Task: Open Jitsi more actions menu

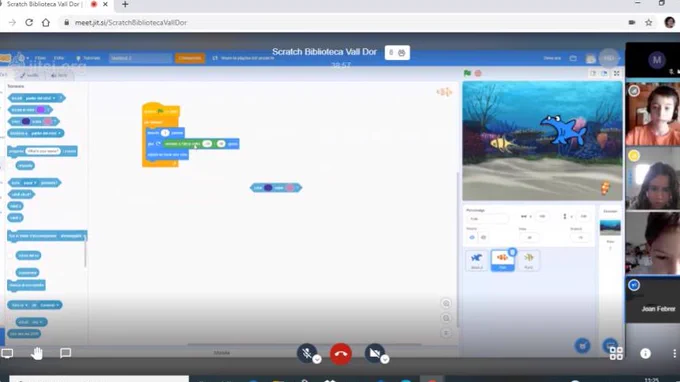Action: (674, 353)
